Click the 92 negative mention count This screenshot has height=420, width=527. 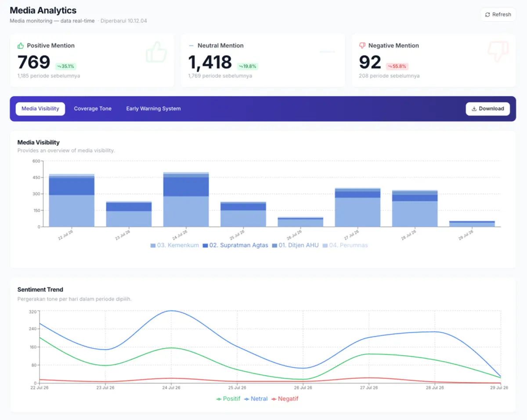[370, 62]
